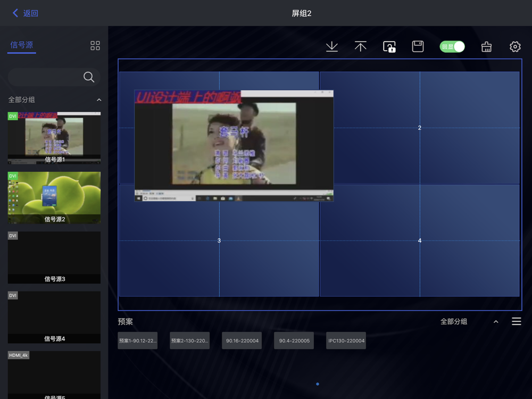Screen dimensions: 532x399
Task: Click the DVI badge on 信号源4
Action: coord(13,295)
